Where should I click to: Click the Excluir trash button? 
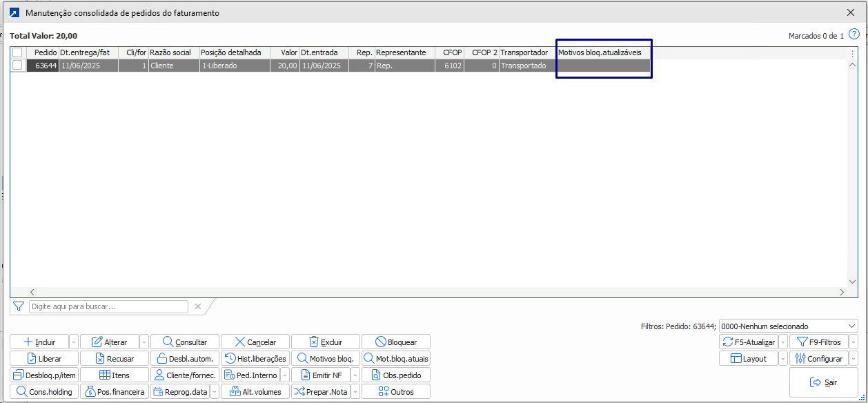point(326,342)
